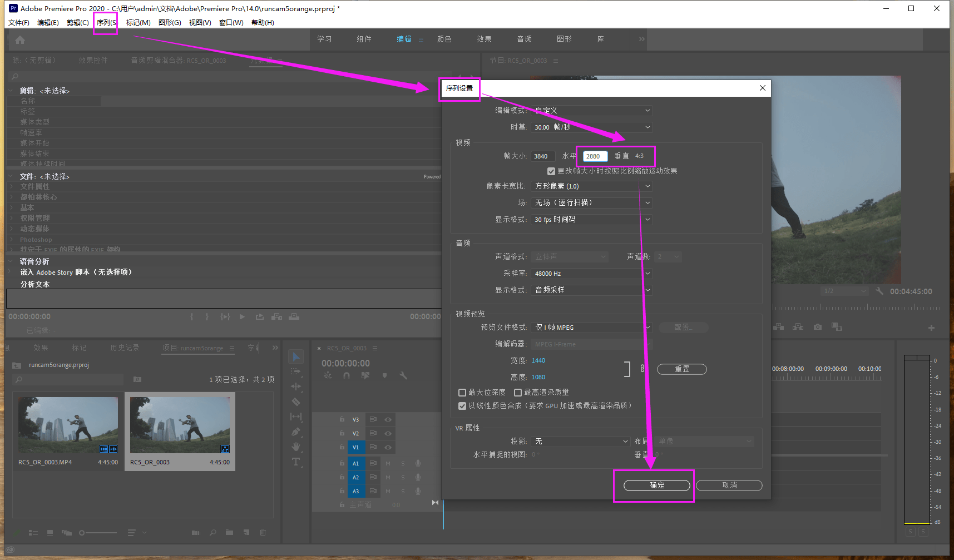
Task: Select the Type tool
Action: (x=296, y=462)
